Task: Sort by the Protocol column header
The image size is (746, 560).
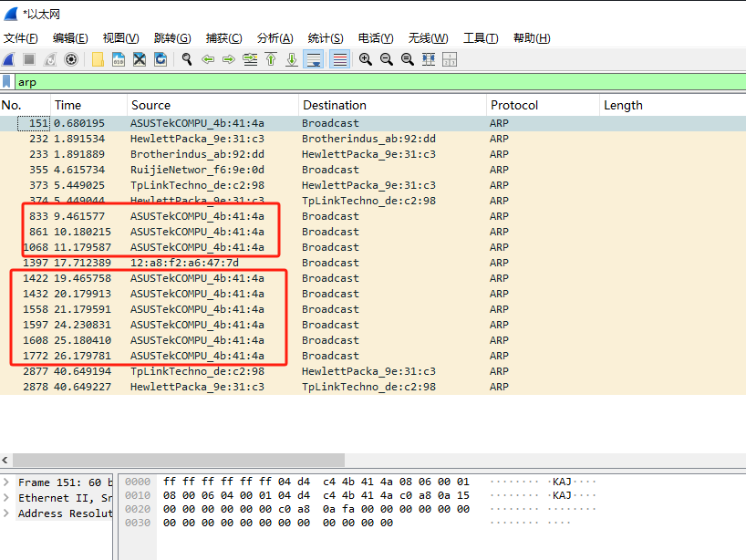Action: 543,105
